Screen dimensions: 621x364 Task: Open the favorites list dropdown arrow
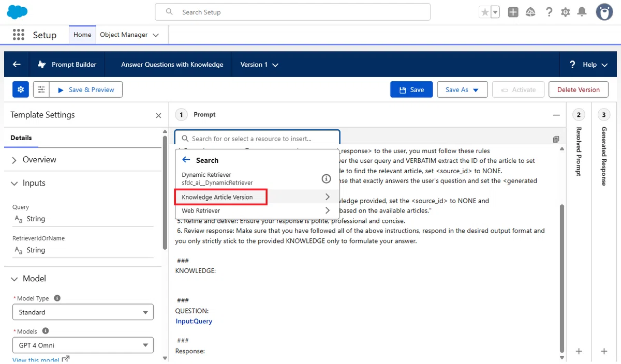495,12
